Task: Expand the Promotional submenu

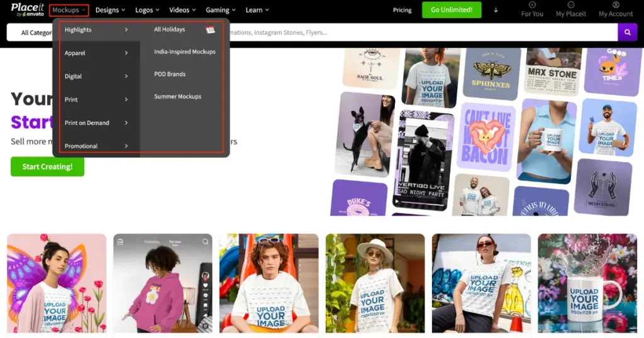Action: [x=96, y=146]
